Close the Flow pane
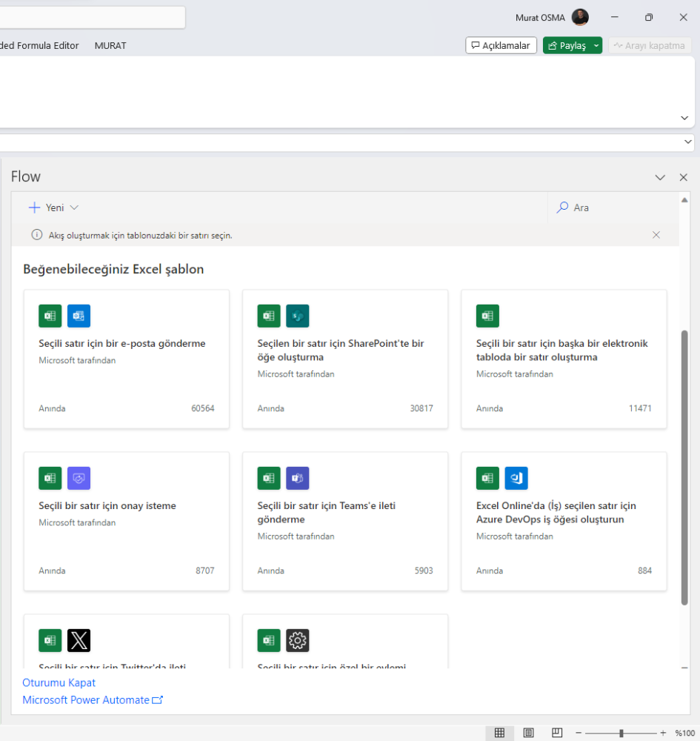 [683, 177]
